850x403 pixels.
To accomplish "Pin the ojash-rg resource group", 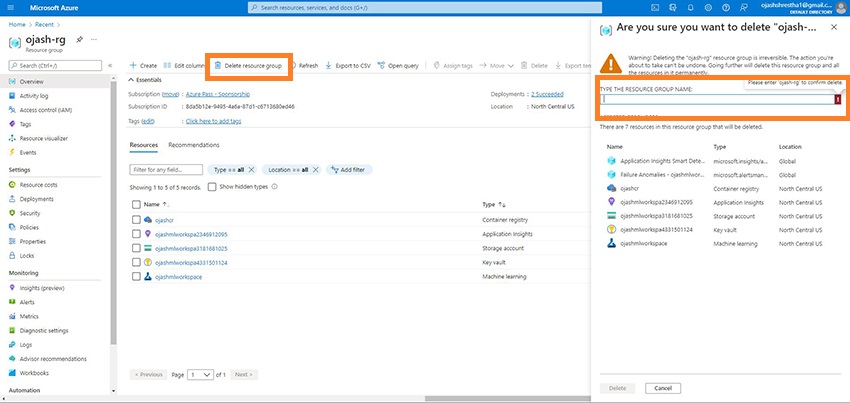I will (x=80, y=40).
